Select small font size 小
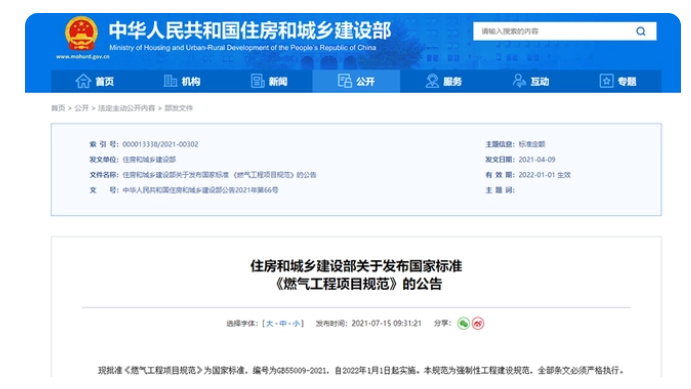The image size is (691, 389). [x=296, y=323]
